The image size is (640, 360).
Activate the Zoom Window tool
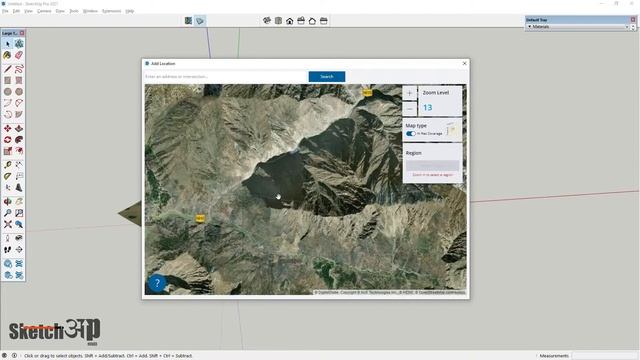pyautogui.click(x=19, y=213)
